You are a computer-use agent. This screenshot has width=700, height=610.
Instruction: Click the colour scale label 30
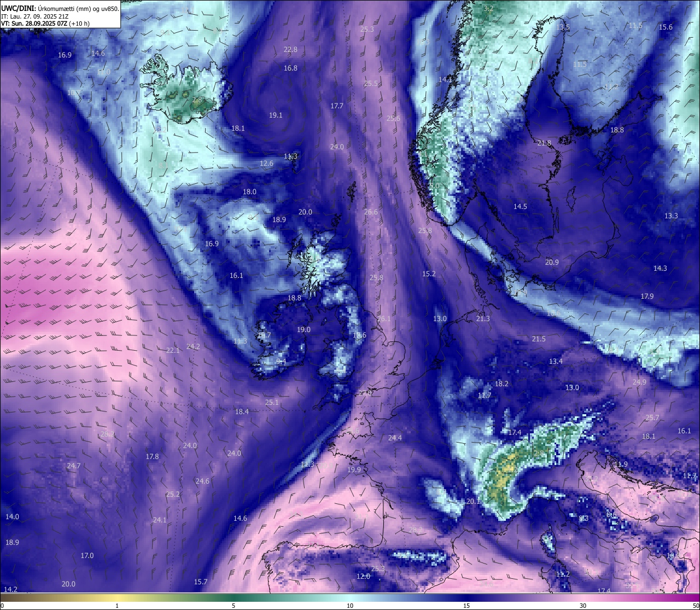click(x=583, y=606)
